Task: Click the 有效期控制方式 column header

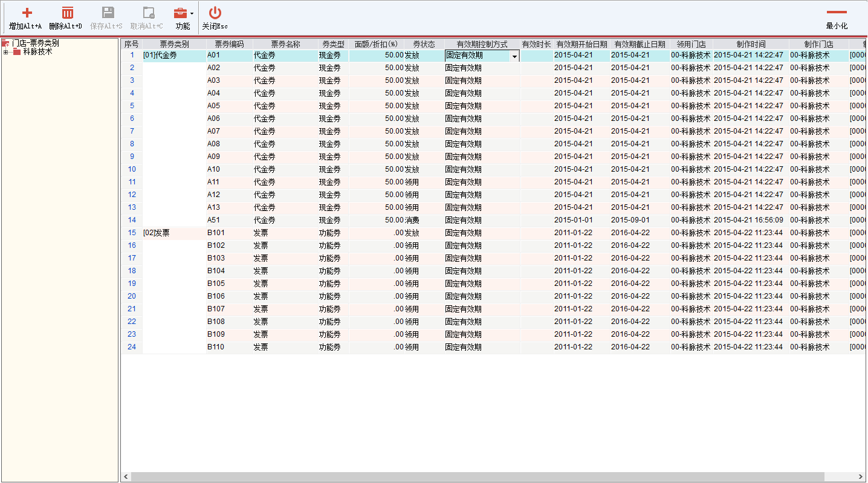Action: (x=482, y=44)
